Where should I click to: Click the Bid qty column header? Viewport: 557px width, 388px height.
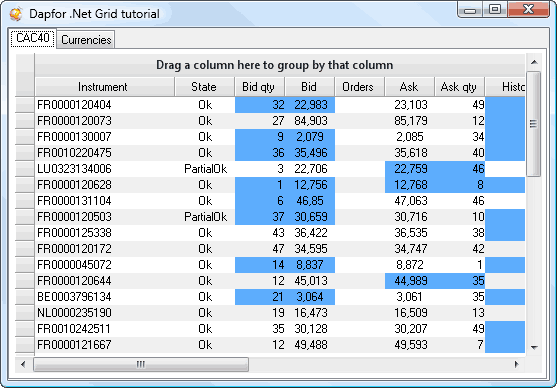pos(260,87)
